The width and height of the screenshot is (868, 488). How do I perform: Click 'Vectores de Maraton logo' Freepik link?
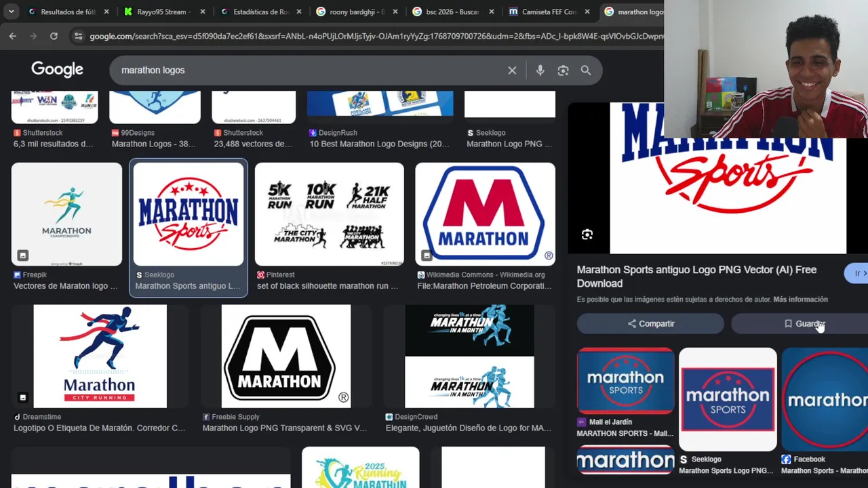(66, 286)
